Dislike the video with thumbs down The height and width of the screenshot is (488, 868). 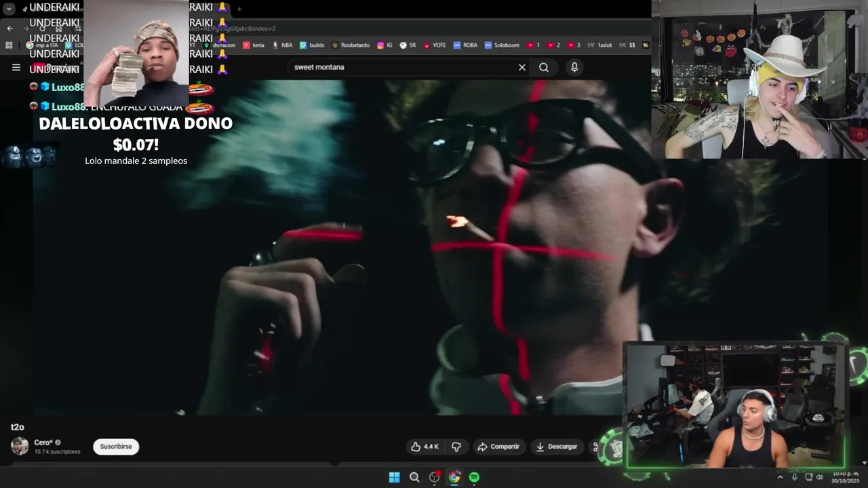coord(456,447)
